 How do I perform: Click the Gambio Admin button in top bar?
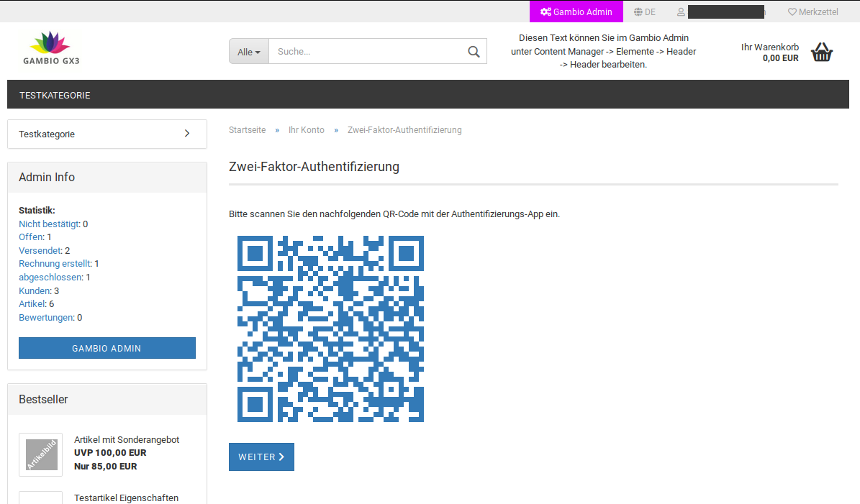tap(576, 12)
